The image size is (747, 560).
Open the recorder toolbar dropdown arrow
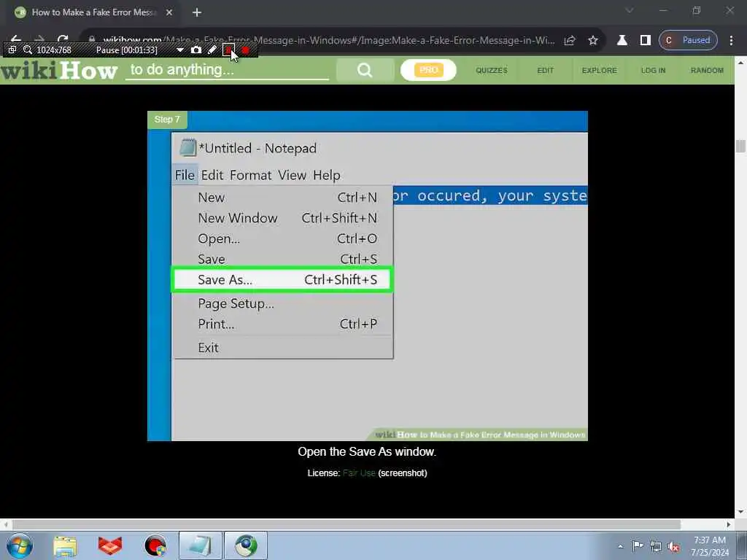pyautogui.click(x=180, y=50)
